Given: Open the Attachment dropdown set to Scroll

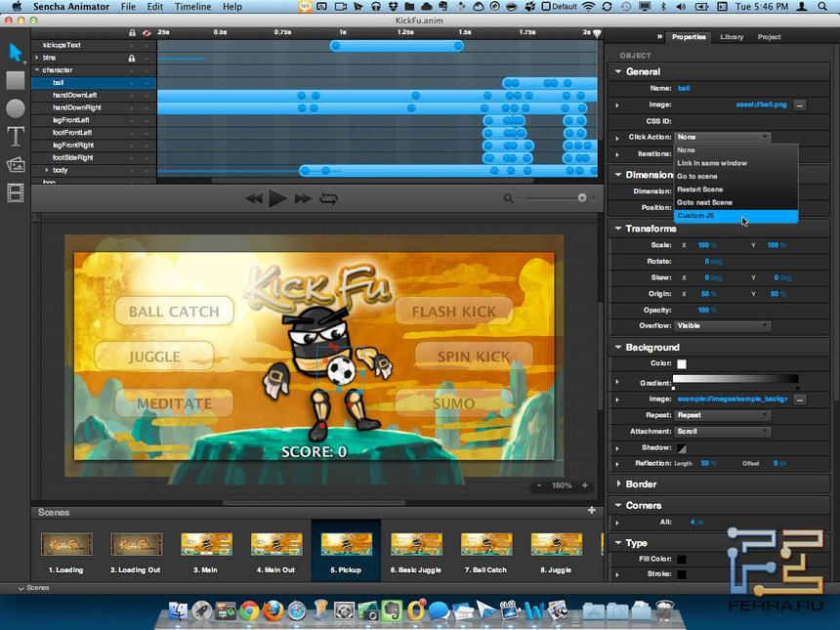Looking at the screenshot, I should pyautogui.click(x=722, y=430).
